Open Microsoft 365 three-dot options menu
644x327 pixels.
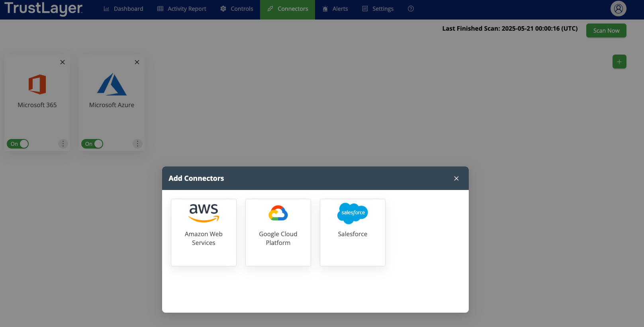point(63,144)
